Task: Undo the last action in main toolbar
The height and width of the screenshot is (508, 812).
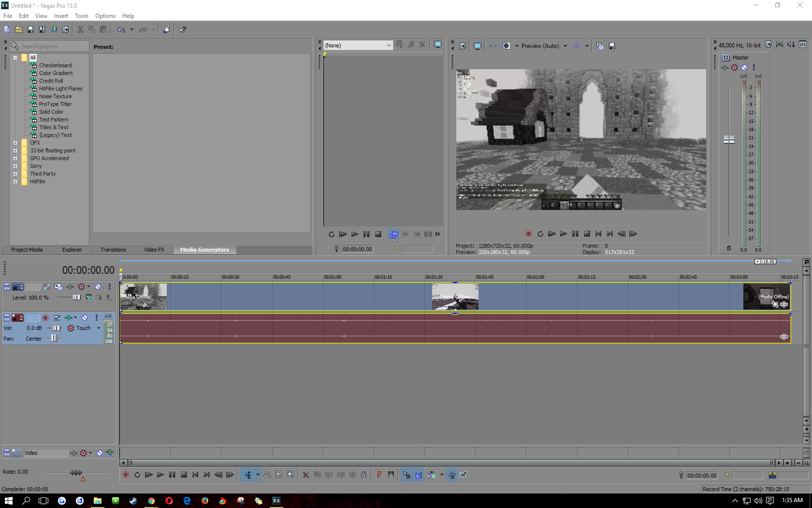Action: click(121, 30)
